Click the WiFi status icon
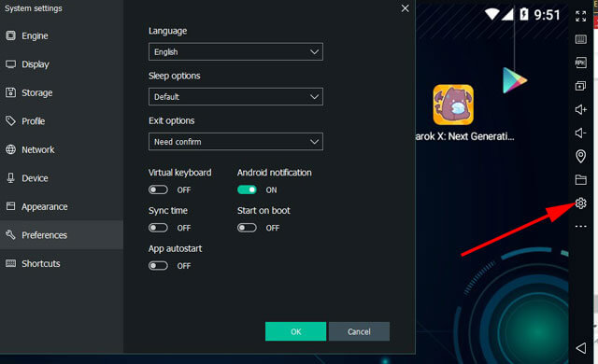The image size is (598, 364). click(492, 14)
